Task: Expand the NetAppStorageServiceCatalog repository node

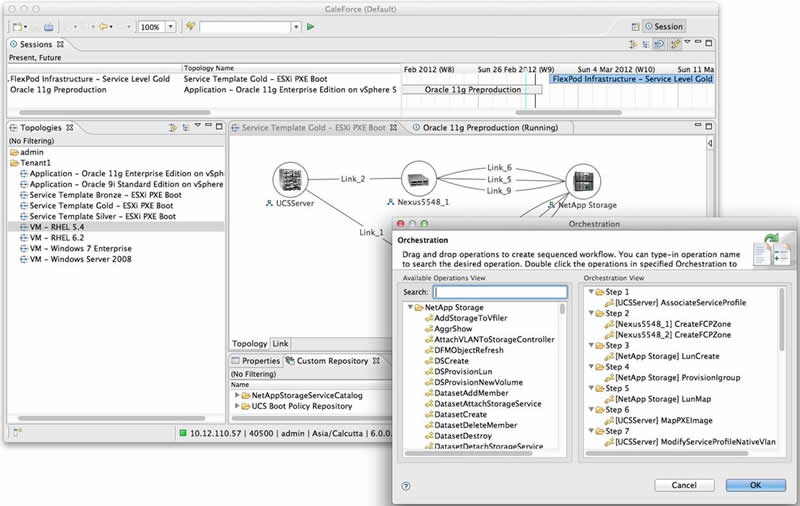Action: [237, 395]
